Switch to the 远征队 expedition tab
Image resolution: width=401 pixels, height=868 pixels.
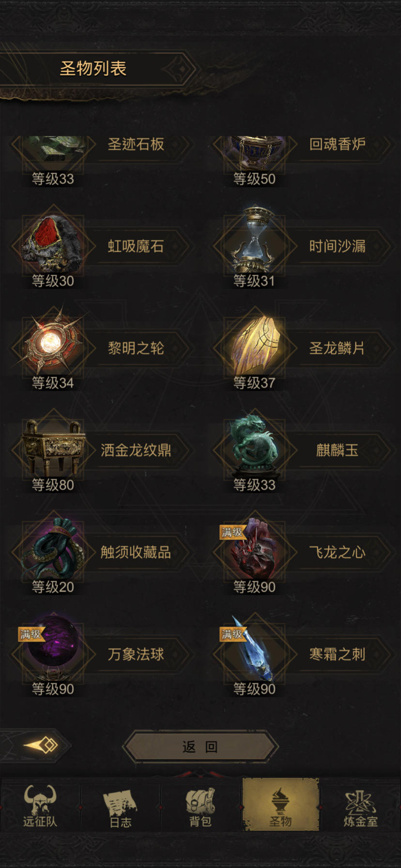pyautogui.click(x=40, y=806)
